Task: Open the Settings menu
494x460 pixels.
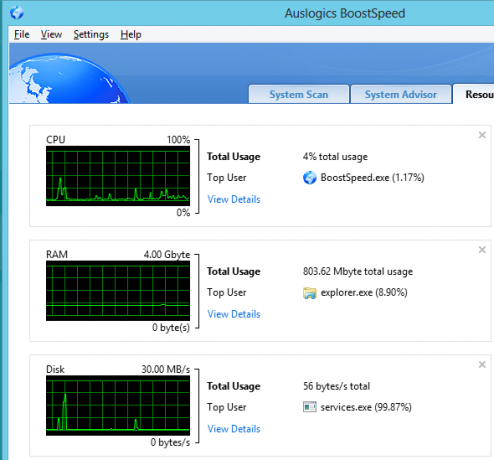Action: 91,34
